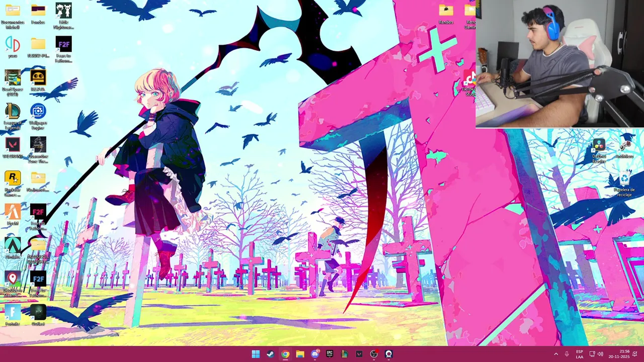The height and width of the screenshot is (362, 644).
Task: Launch the Outlast desktop shortcut
Action: click(38, 315)
